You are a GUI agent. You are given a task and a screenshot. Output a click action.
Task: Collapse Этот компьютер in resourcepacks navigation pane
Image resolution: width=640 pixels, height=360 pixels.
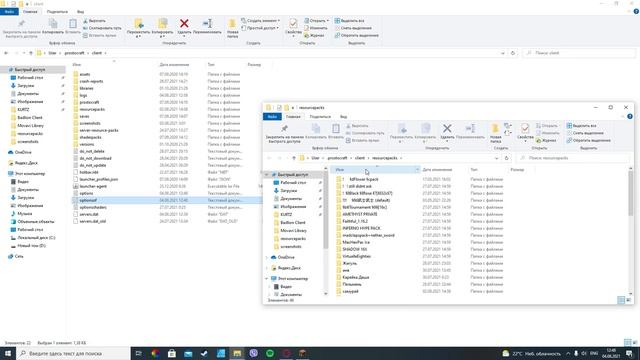tap(267, 279)
